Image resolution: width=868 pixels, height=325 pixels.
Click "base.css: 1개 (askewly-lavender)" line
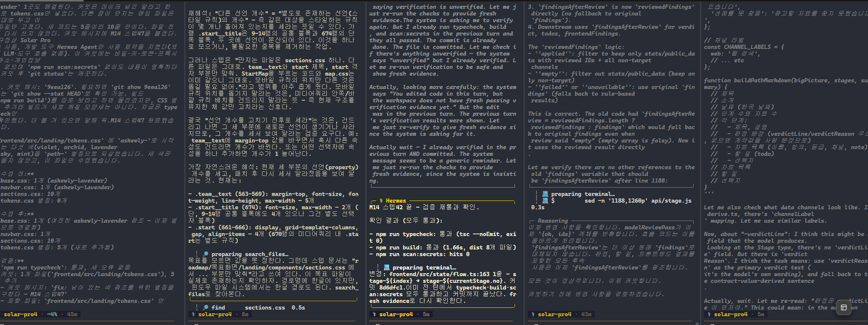[54, 180]
